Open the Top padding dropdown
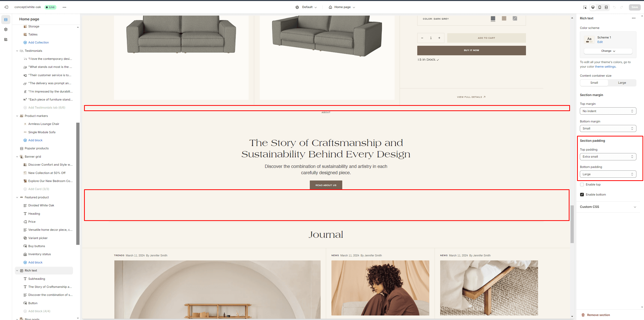This screenshot has width=644, height=320. click(x=608, y=157)
